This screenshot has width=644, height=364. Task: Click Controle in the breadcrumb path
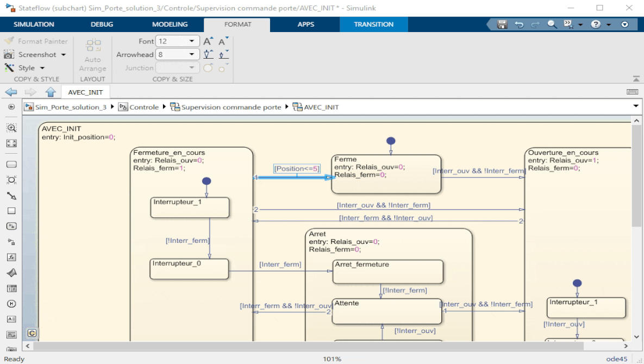click(x=143, y=107)
